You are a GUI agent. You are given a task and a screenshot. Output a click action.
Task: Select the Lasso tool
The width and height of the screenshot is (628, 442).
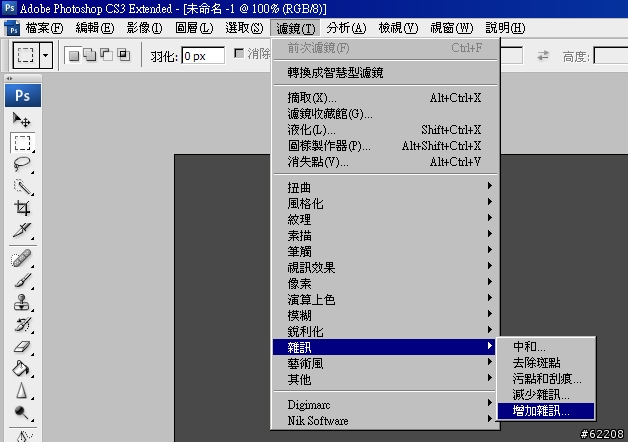[22, 165]
